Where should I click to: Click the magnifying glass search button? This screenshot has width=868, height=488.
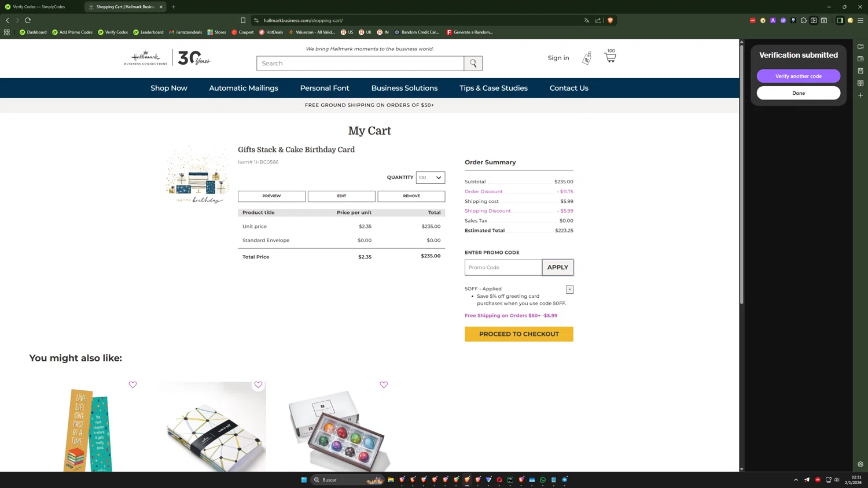click(473, 64)
